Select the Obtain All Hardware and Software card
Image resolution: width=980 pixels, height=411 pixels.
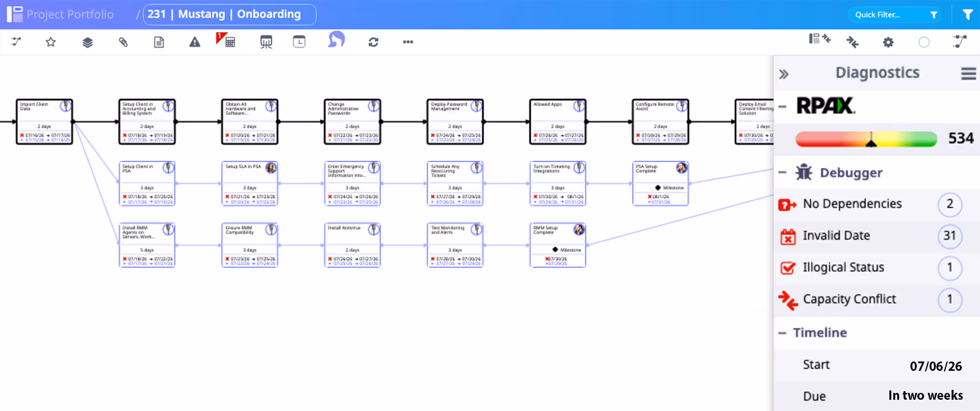pos(250,121)
